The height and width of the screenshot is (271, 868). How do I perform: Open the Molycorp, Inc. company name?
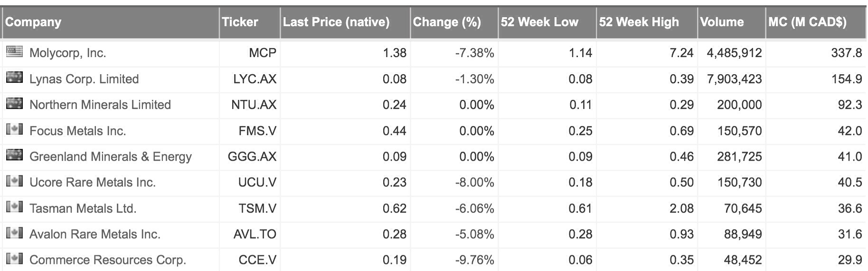(67, 53)
